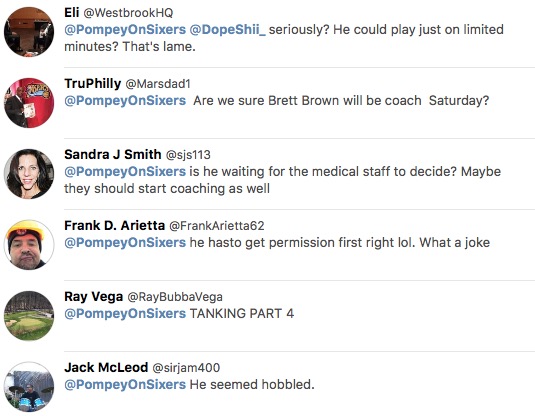
Task: View Sandra J Smith's avatar photo
Action: click(x=29, y=174)
